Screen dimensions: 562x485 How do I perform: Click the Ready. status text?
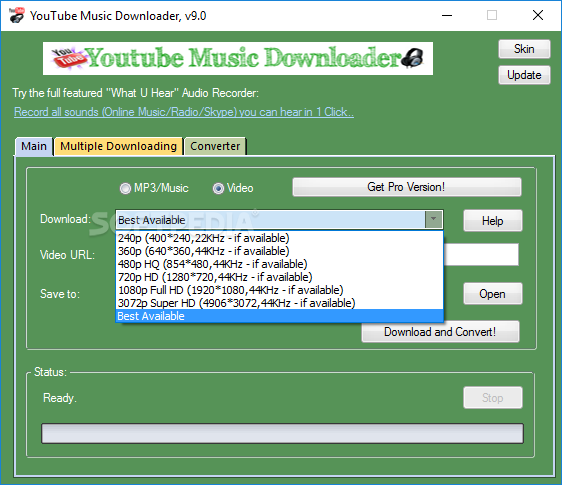coord(60,398)
